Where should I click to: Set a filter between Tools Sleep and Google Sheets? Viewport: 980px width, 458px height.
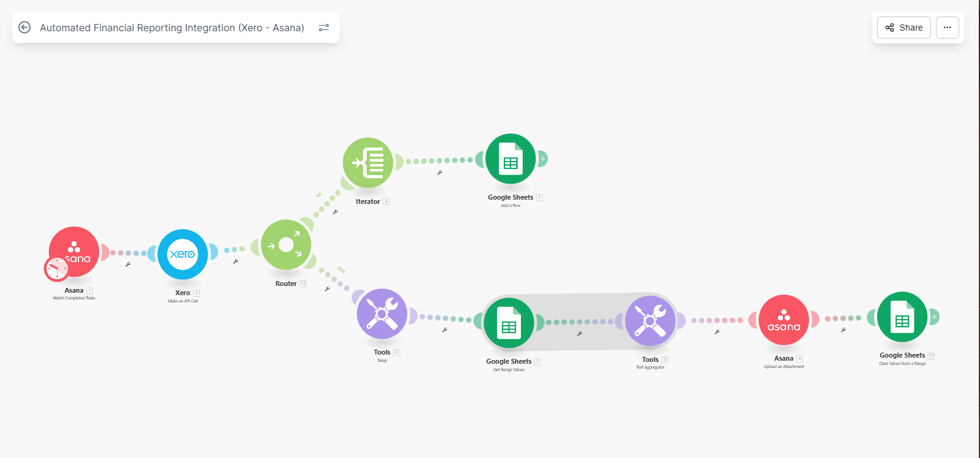(x=445, y=330)
